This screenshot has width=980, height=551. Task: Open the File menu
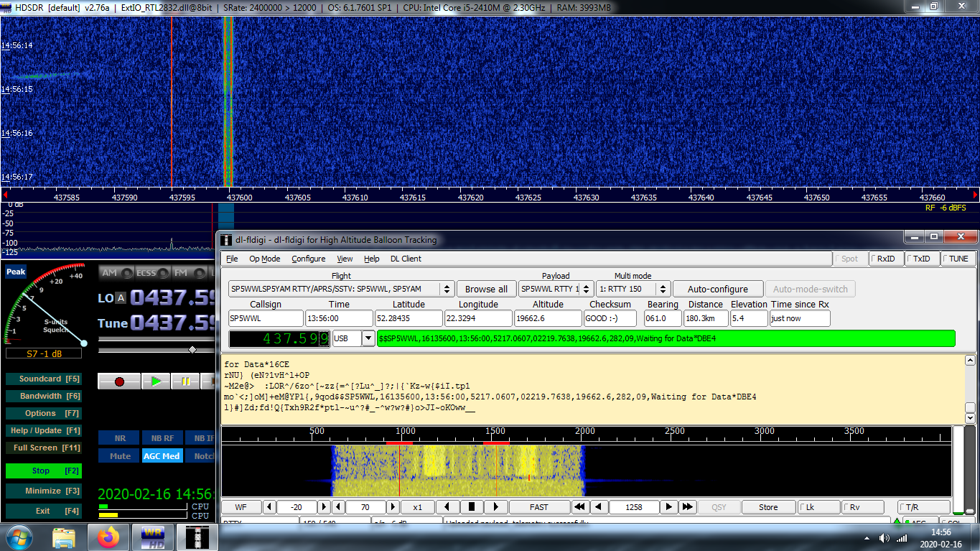point(232,259)
